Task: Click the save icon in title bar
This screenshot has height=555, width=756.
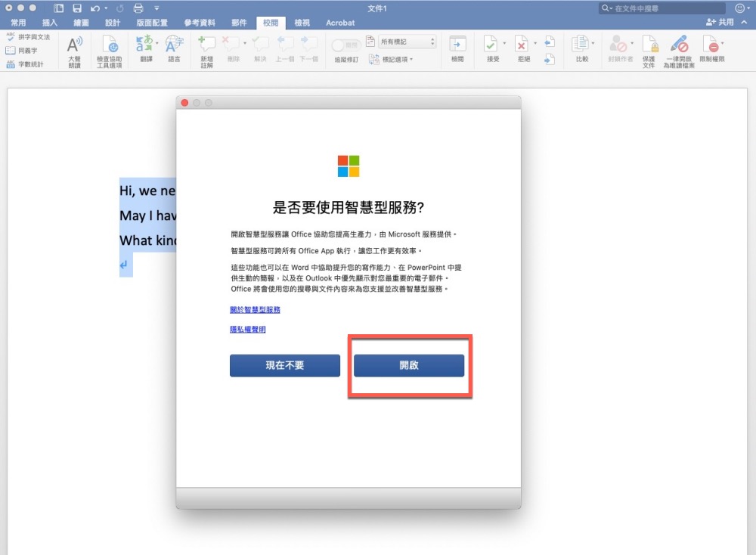Action: [x=77, y=8]
